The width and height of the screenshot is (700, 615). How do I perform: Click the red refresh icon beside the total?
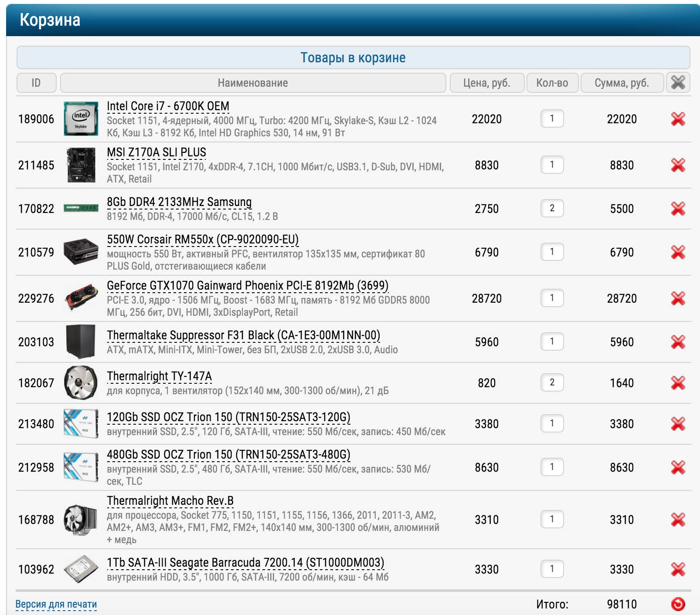(678, 604)
